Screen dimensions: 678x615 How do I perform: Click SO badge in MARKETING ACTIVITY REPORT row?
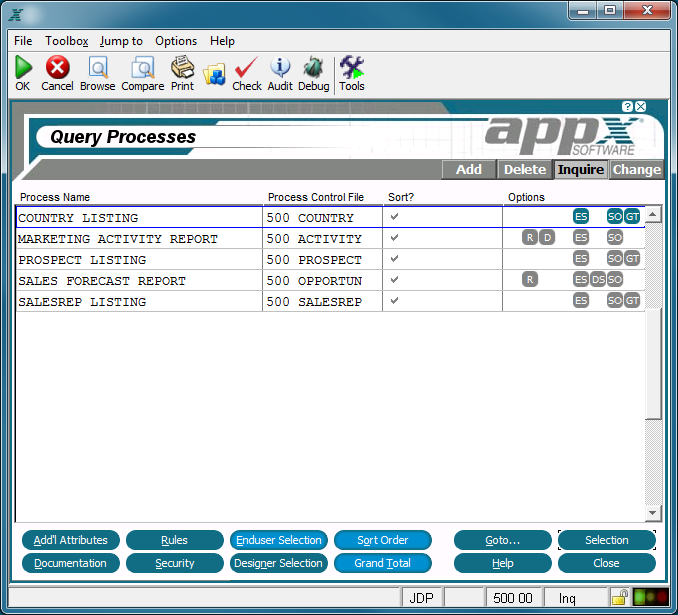click(614, 237)
